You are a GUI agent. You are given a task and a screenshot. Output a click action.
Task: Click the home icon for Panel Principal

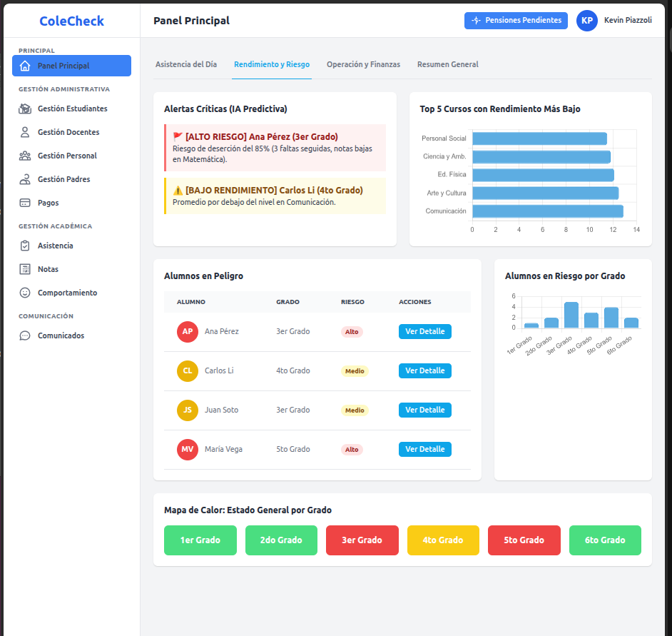tap(25, 66)
